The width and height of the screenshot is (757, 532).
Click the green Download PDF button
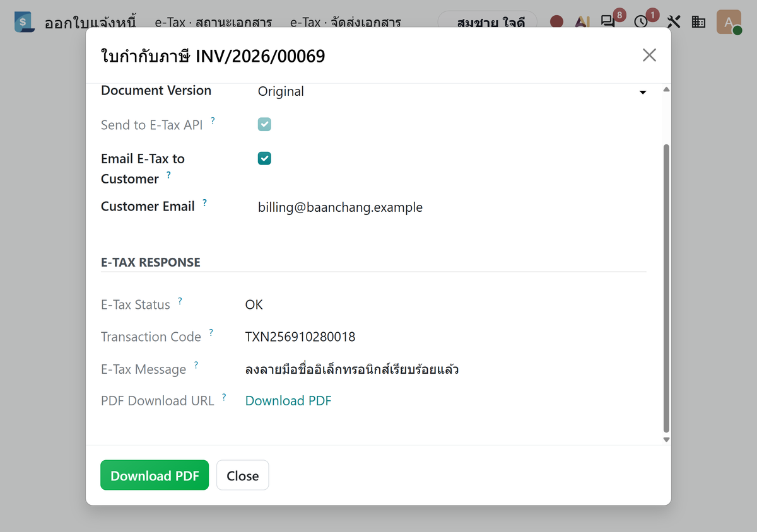[155, 475]
